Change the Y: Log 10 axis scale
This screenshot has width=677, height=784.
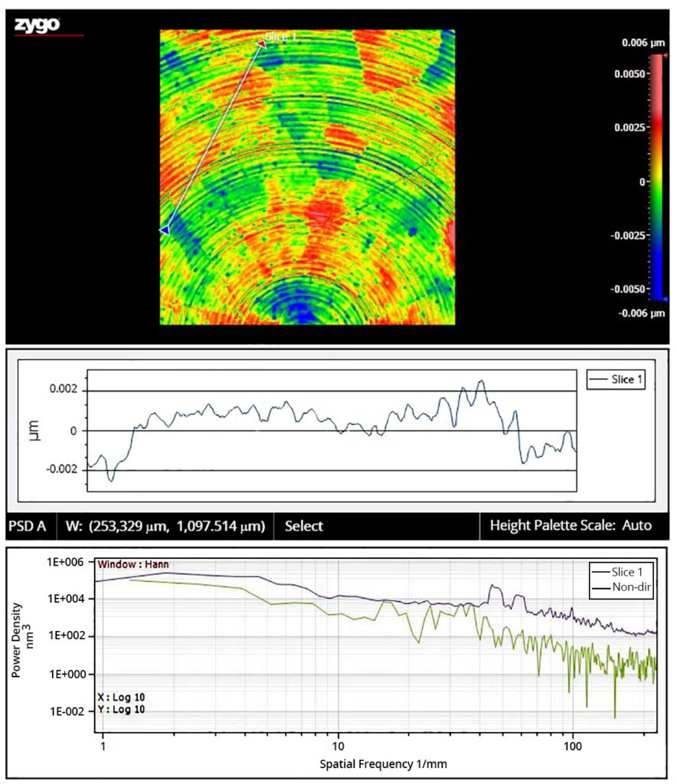tap(121, 710)
